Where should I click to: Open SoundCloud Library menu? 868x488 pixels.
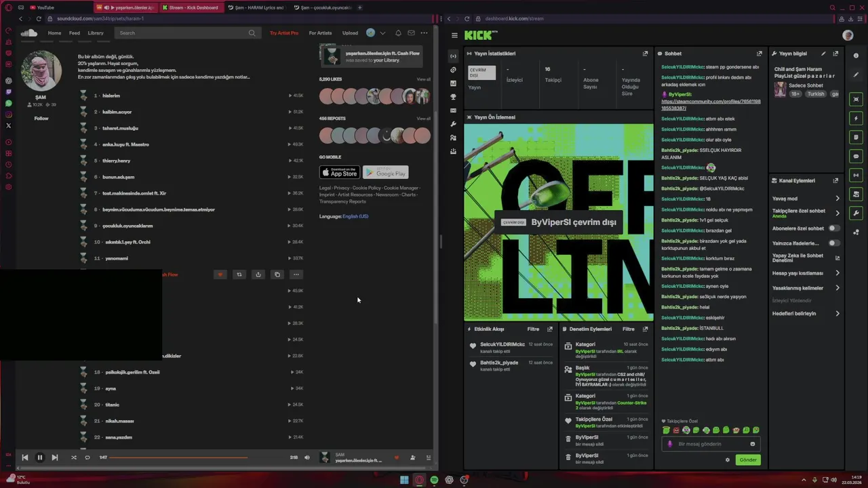click(x=96, y=33)
